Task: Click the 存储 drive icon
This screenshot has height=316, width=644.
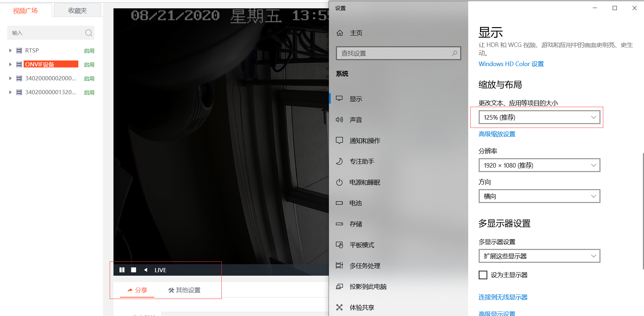Action: pos(339,224)
